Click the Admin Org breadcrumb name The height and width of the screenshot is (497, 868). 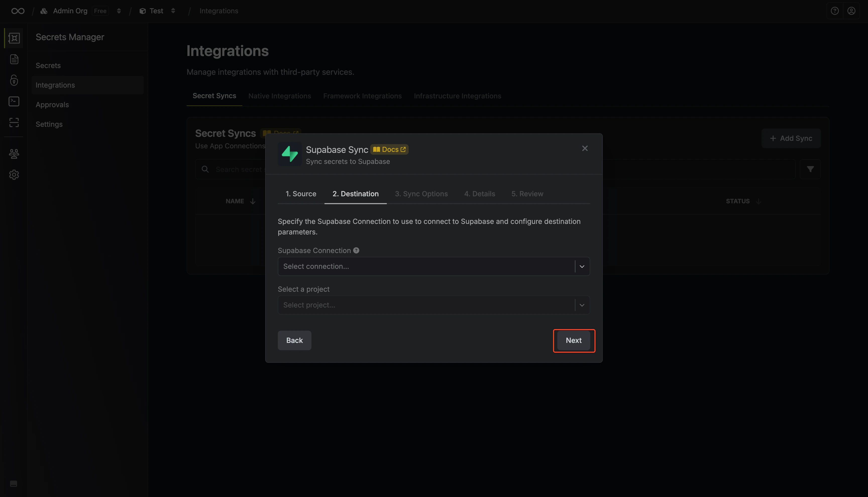(x=70, y=11)
